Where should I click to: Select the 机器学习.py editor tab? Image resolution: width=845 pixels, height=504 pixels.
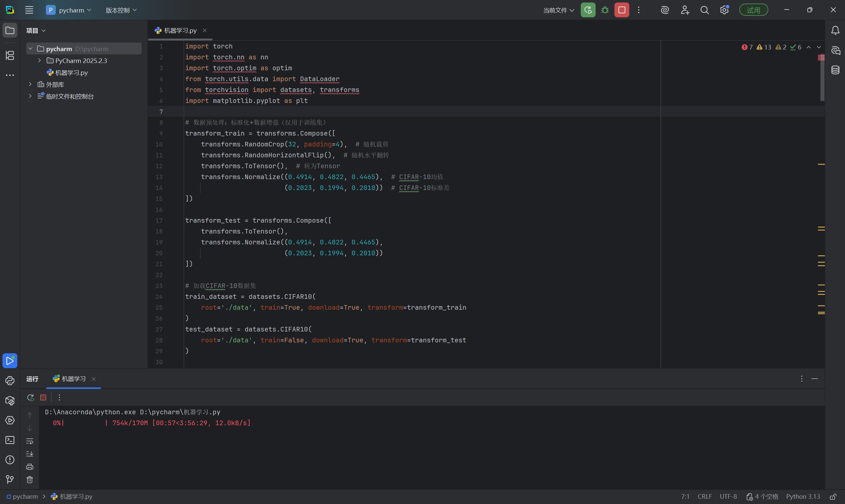coord(180,31)
